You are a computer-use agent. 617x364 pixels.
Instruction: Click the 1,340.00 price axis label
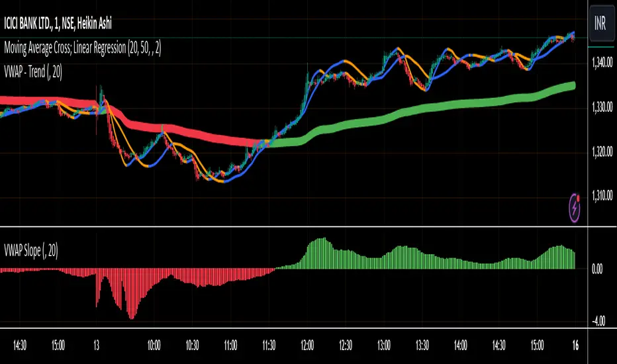pos(602,62)
